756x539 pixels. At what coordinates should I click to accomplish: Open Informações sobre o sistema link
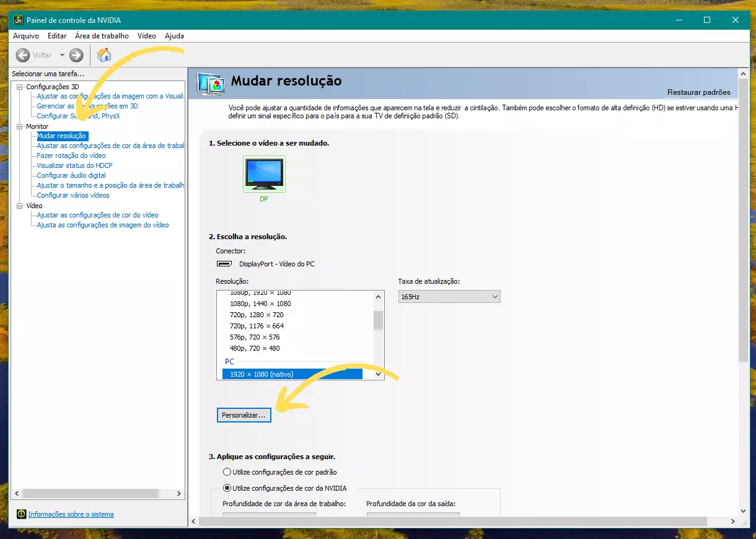(71, 514)
